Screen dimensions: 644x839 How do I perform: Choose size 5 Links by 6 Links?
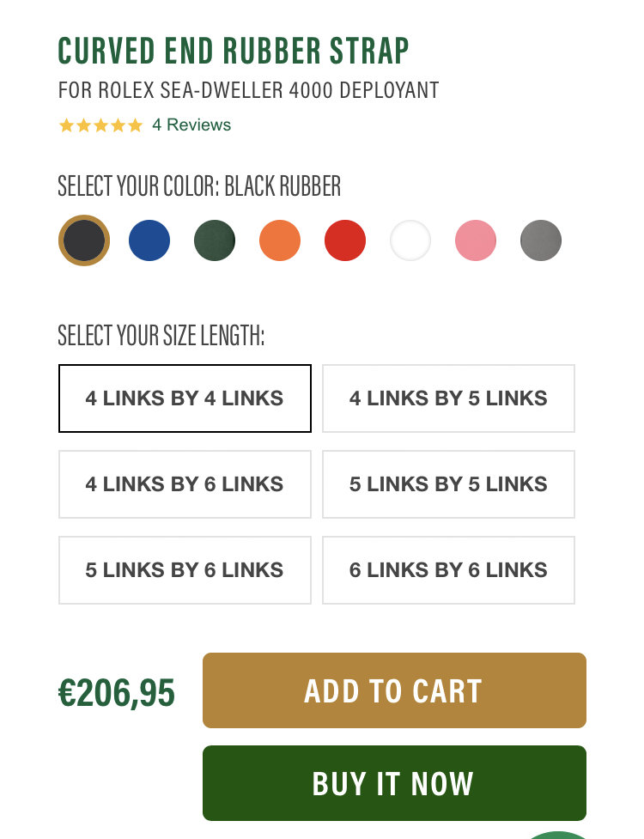[x=185, y=570]
